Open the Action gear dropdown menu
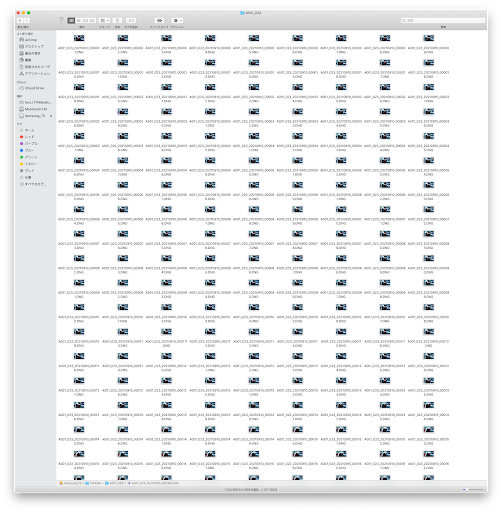This screenshot has height=512, width=502. (177, 21)
